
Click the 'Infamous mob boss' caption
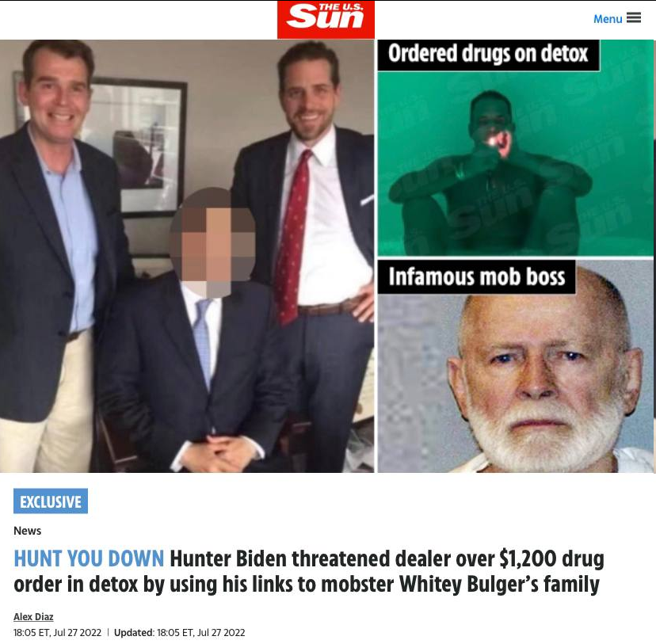(x=476, y=276)
